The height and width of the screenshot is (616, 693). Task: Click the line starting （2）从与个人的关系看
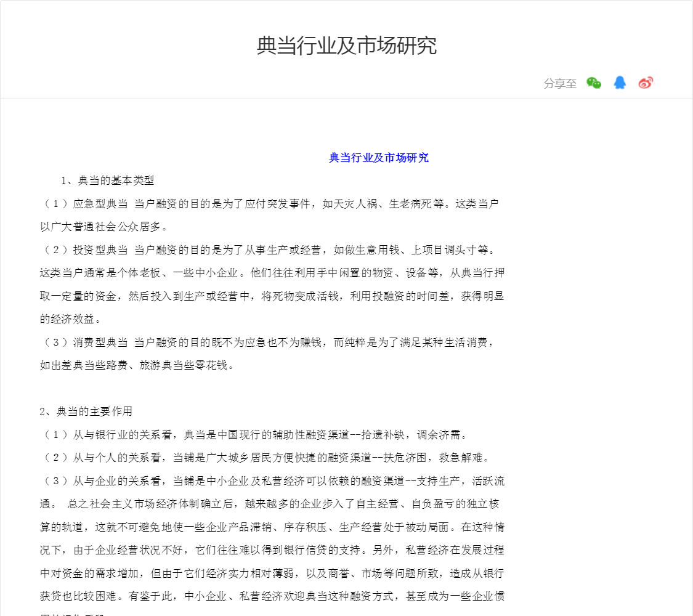(267, 458)
